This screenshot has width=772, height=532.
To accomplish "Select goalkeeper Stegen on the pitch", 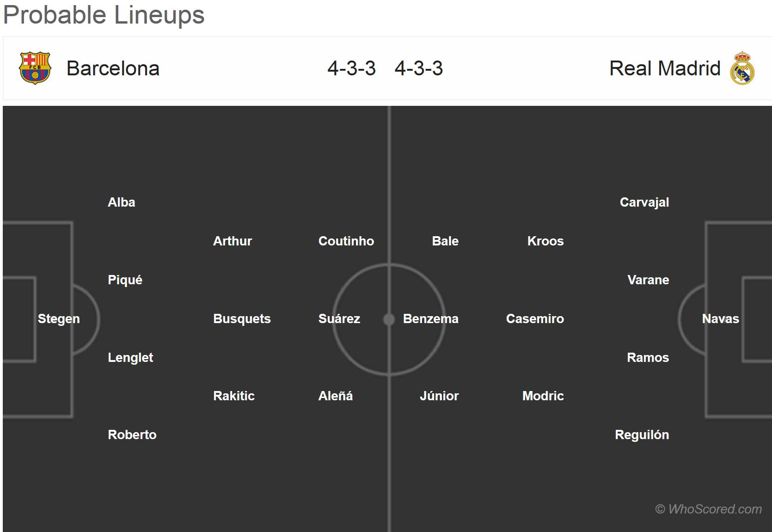I will (59, 318).
